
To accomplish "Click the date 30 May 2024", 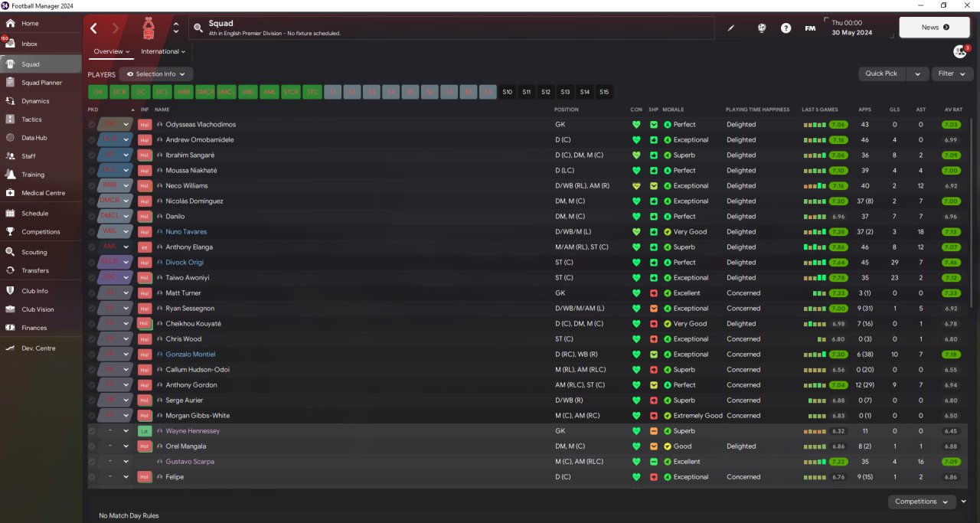I will coord(851,32).
